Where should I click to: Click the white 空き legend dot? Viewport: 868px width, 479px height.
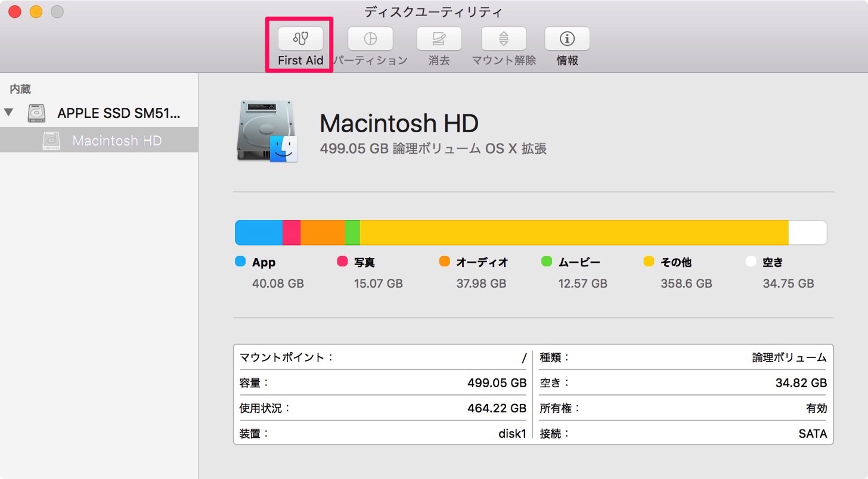(751, 262)
